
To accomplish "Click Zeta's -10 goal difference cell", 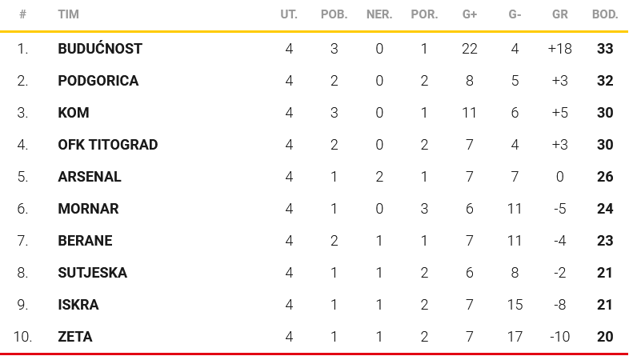I will 559,337.
